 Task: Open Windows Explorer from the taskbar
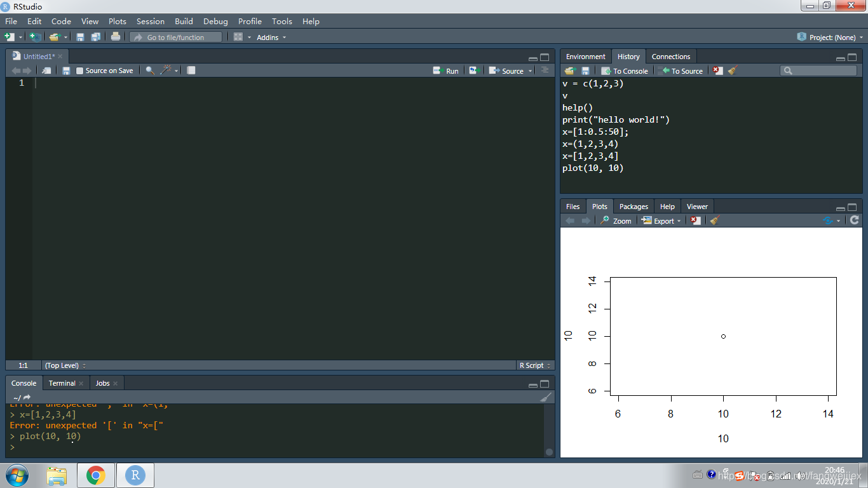[x=57, y=475]
